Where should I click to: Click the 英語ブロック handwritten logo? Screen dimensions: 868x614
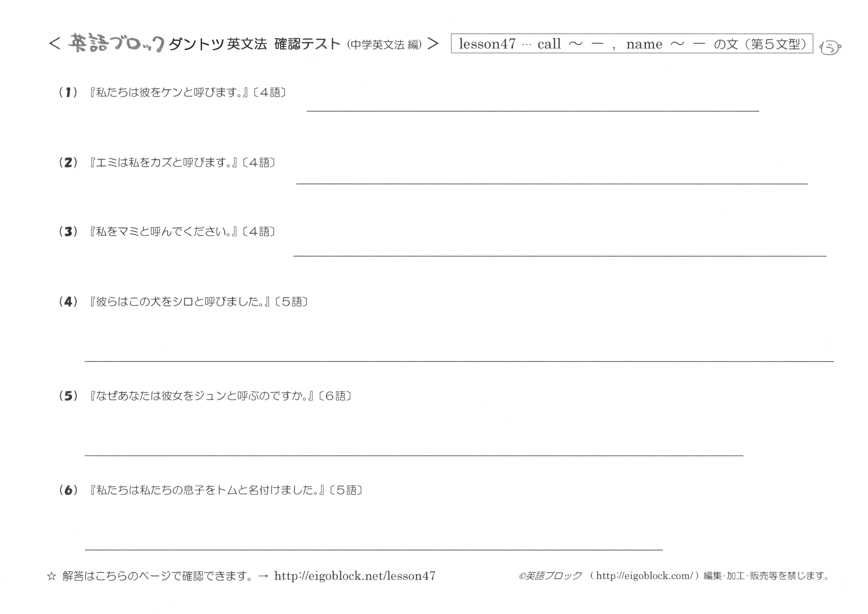click(116, 43)
